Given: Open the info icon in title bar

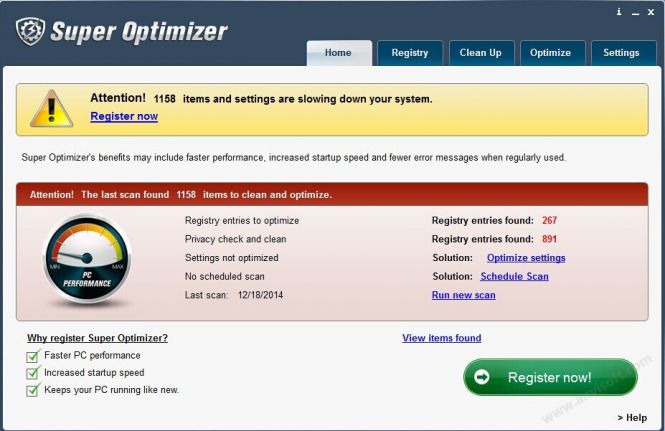Looking at the screenshot, I should point(619,11).
